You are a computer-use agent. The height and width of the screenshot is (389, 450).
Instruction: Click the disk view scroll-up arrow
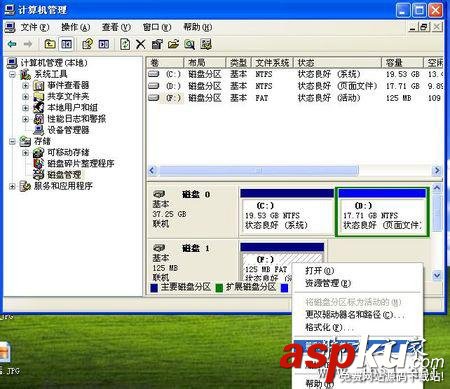(x=437, y=188)
